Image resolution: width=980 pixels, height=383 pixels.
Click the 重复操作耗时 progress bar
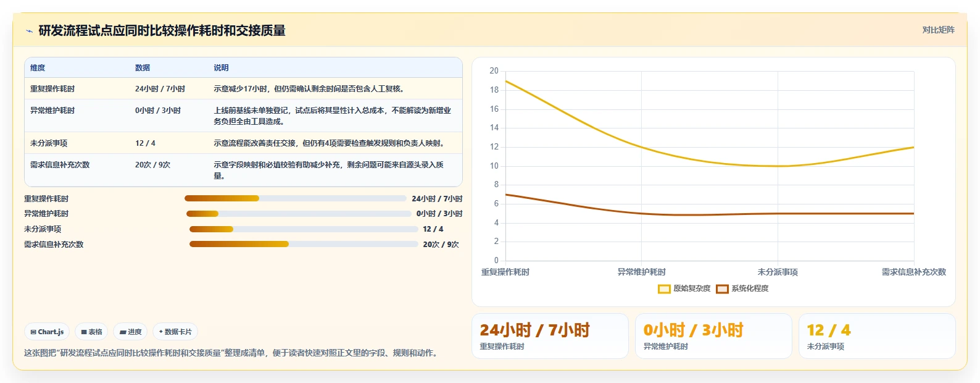coord(295,198)
